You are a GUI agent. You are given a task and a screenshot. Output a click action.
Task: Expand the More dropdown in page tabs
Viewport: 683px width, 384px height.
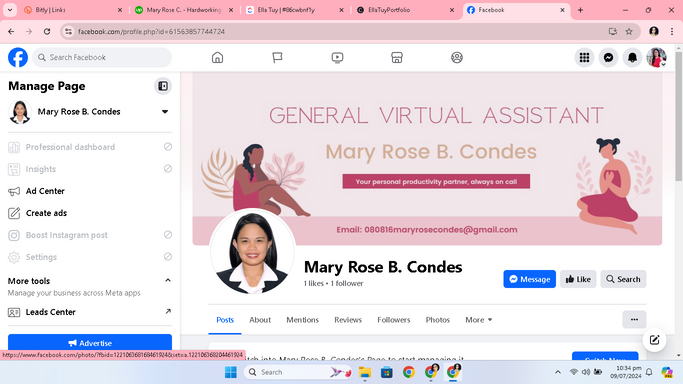(478, 320)
